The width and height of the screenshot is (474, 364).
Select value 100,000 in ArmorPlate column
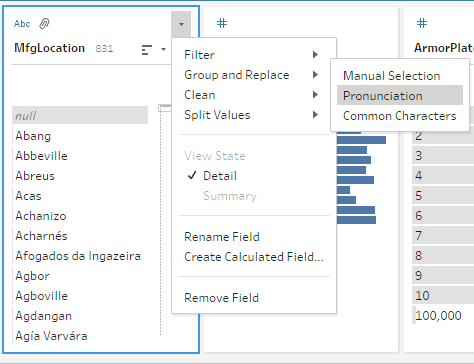point(443,316)
